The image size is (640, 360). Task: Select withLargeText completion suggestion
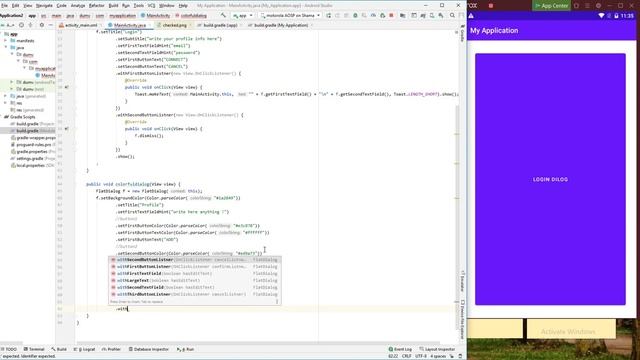195,280
